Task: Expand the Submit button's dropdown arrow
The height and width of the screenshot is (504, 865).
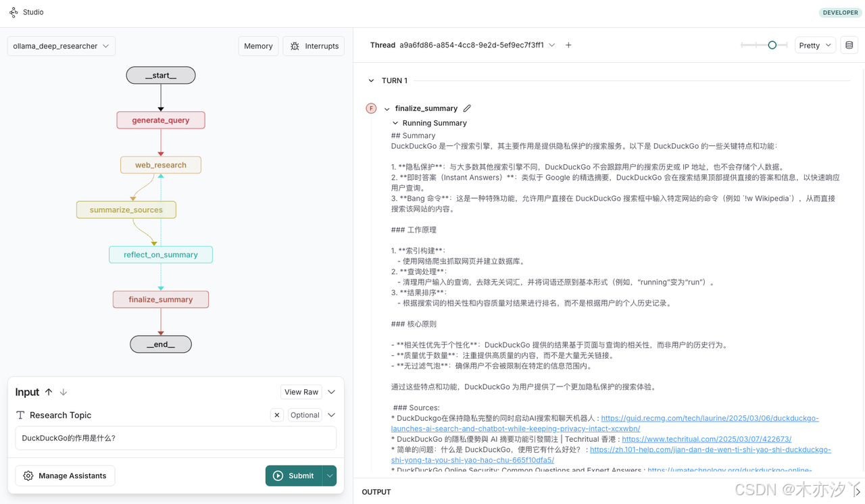Action: [329, 476]
